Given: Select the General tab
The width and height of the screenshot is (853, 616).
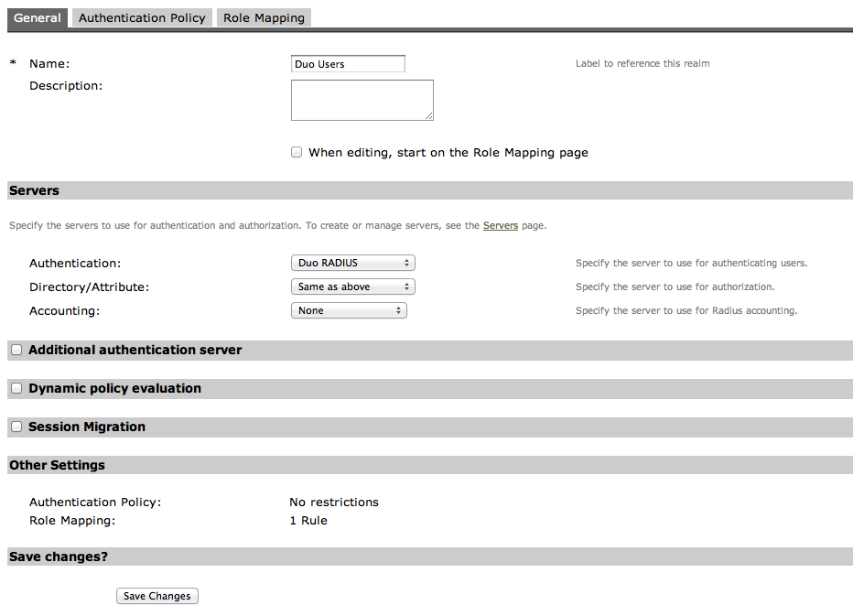Looking at the screenshot, I should tap(37, 17).
